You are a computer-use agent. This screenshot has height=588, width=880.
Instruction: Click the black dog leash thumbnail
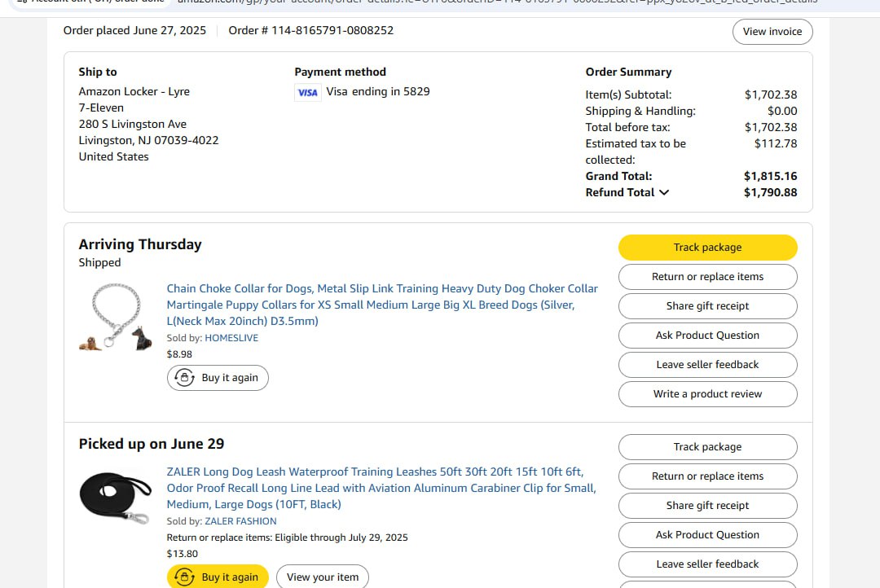pyautogui.click(x=116, y=497)
